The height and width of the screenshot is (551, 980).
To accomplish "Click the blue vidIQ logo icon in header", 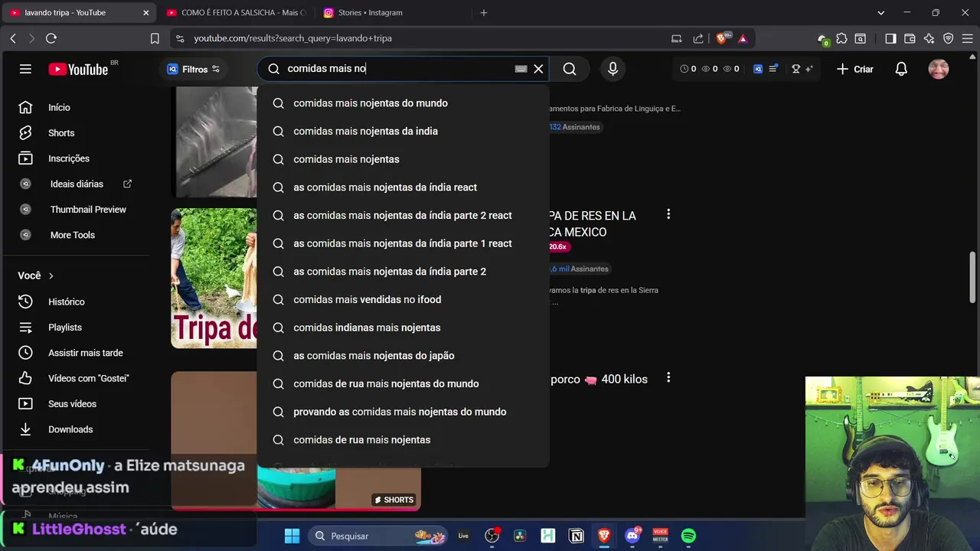I will (x=758, y=69).
